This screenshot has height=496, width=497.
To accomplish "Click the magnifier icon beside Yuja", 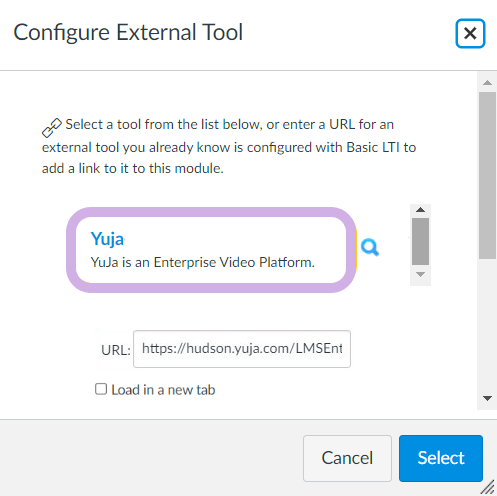I will [x=370, y=247].
